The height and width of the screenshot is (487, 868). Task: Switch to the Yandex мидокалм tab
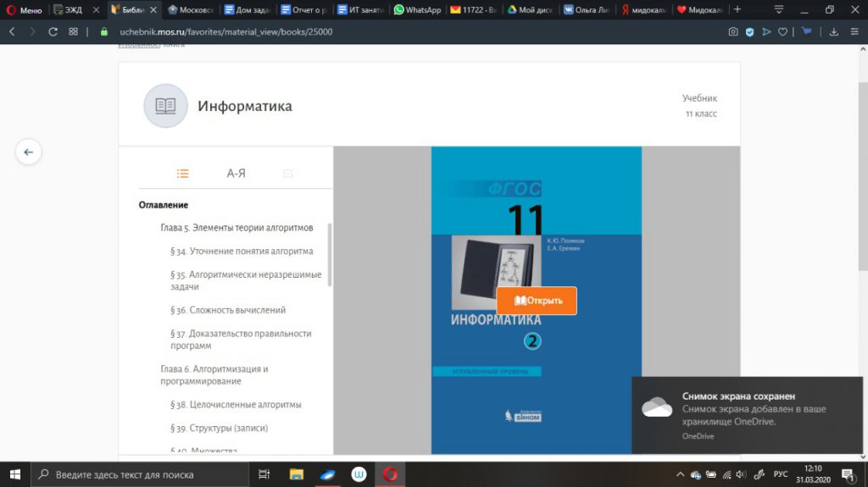(643, 10)
